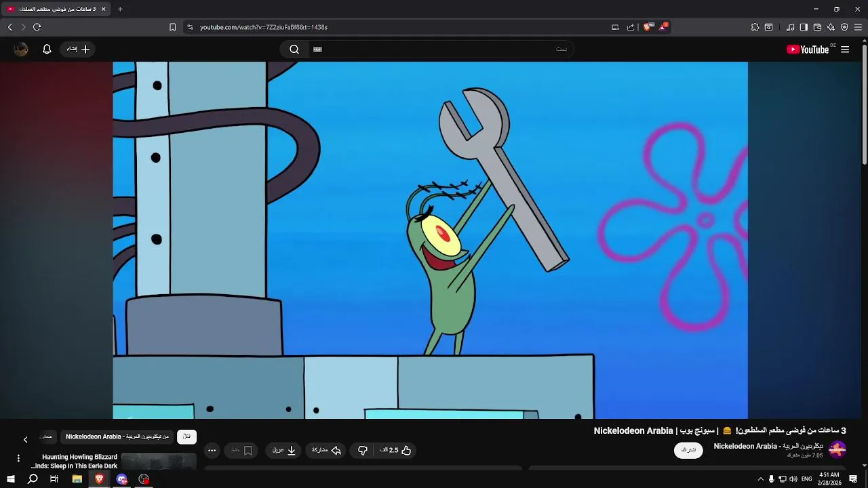Open Leo AI sparkle icon
This screenshot has height=488, width=868.
tap(831, 27)
